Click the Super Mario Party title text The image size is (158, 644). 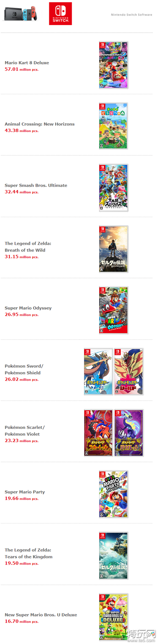coord(25,492)
